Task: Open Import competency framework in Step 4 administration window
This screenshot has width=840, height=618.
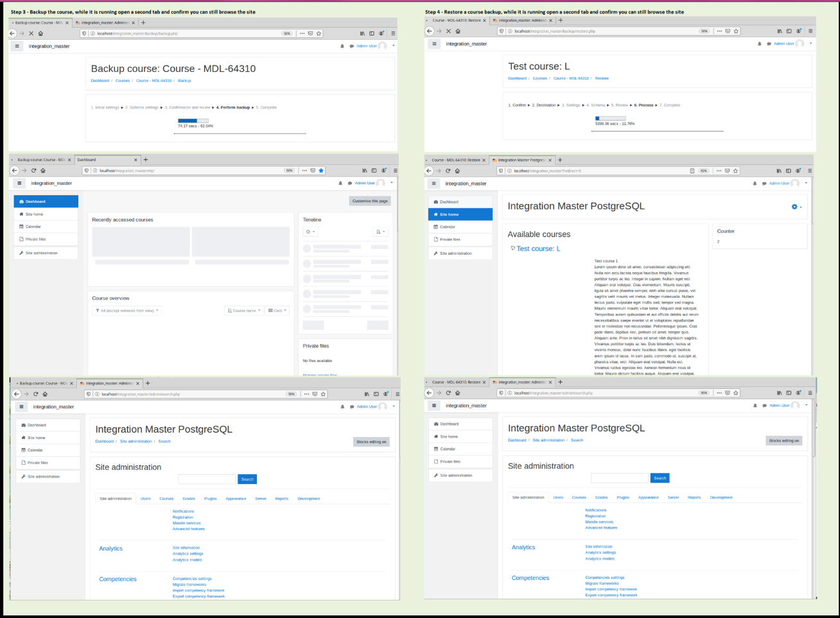Action: coord(611,589)
